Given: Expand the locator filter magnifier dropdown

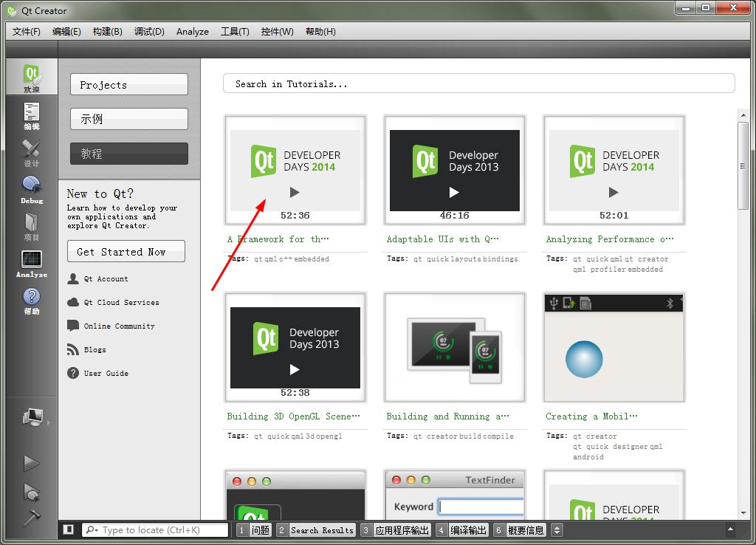Looking at the screenshot, I should [92, 529].
